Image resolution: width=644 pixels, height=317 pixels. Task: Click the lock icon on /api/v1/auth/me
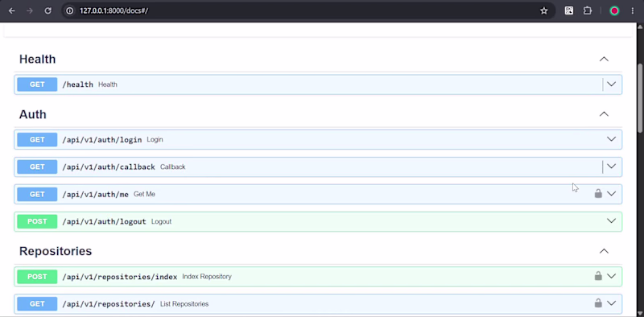point(598,193)
